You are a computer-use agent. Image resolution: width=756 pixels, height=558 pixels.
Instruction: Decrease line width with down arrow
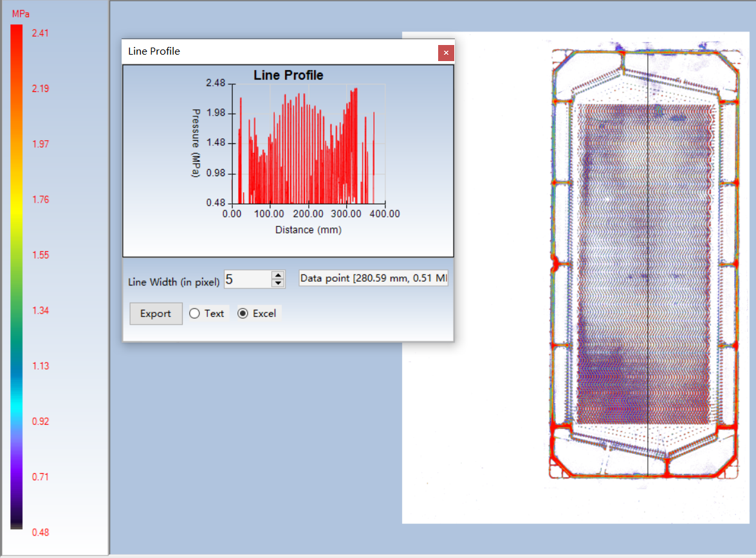click(x=278, y=283)
